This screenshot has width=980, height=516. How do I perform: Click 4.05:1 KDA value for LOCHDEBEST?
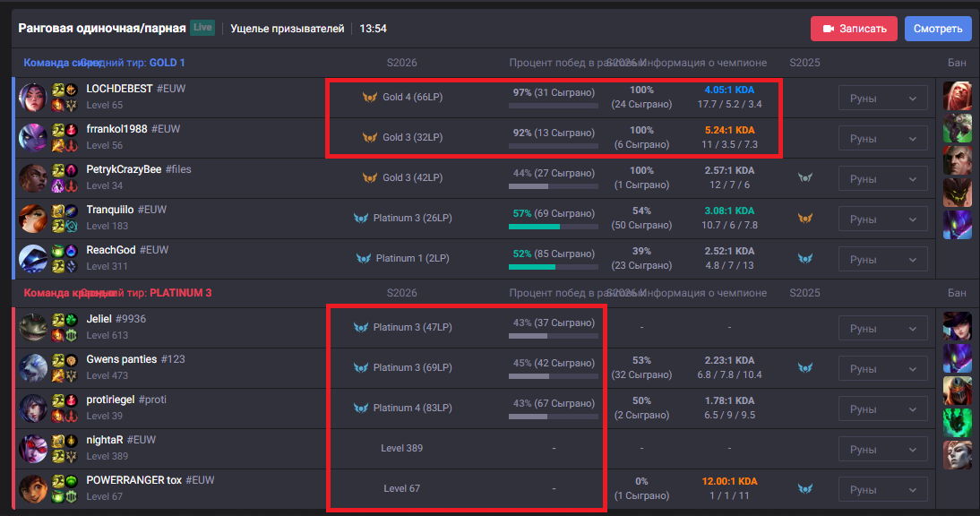729,90
